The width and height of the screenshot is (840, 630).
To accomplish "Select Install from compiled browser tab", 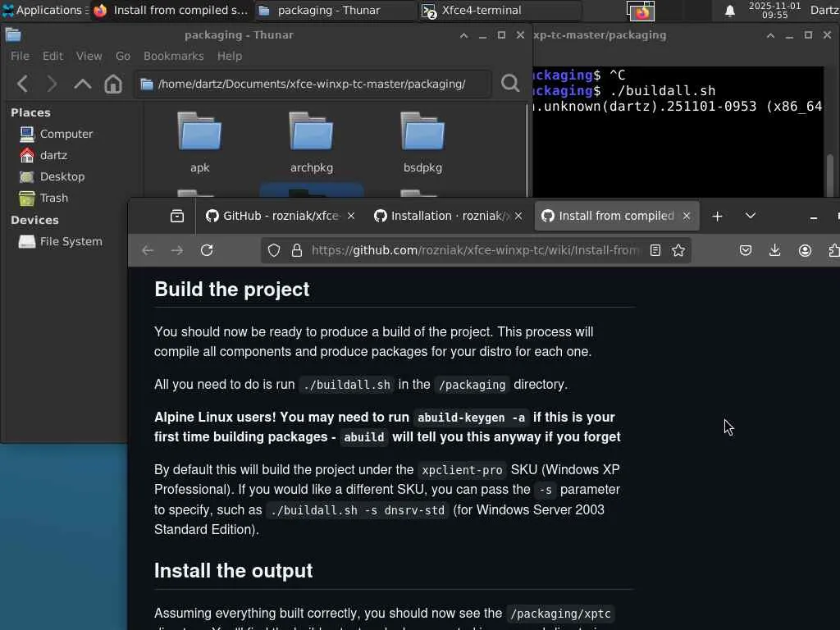I will (x=616, y=216).
